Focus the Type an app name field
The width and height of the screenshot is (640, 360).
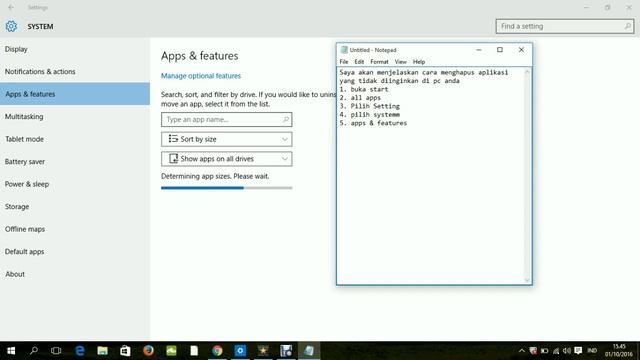[227, 120]
